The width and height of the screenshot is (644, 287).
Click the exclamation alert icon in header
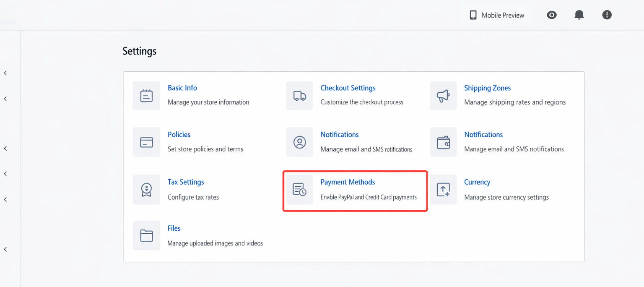pyautogui.click(x=607, y=15)
